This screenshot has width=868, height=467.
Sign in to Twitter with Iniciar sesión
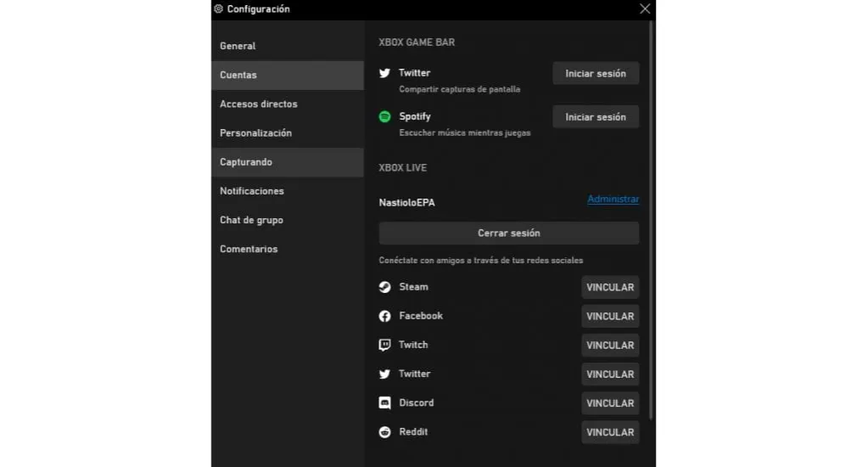596,73
